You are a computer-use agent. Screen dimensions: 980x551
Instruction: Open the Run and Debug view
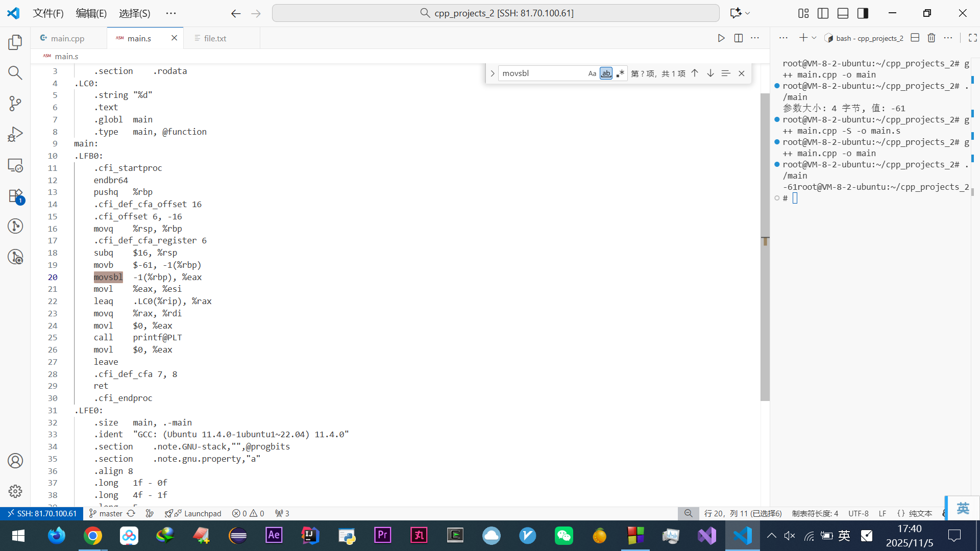(15, 134)
